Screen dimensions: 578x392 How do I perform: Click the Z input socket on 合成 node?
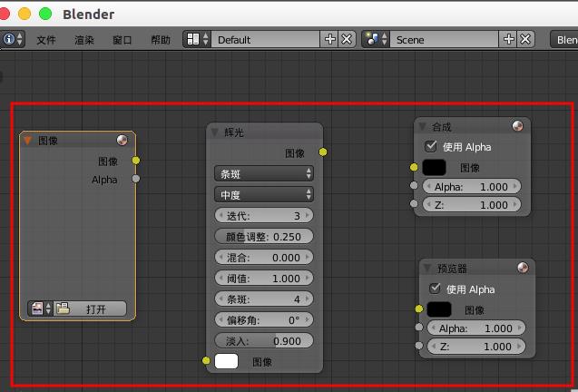(x=414, y=203)
